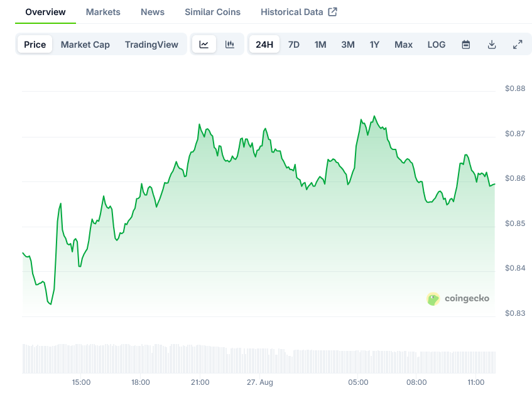
Task: Open the News tab
Action: click(153, 12)
